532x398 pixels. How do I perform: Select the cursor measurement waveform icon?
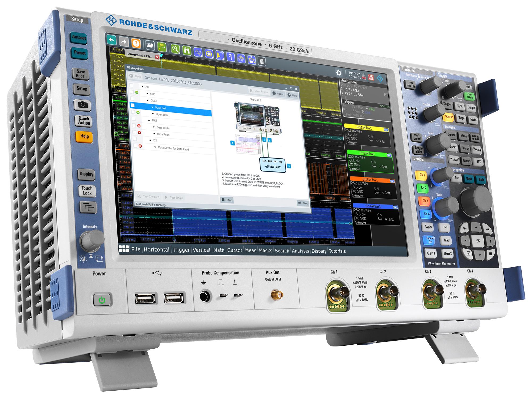click(198, 52)
